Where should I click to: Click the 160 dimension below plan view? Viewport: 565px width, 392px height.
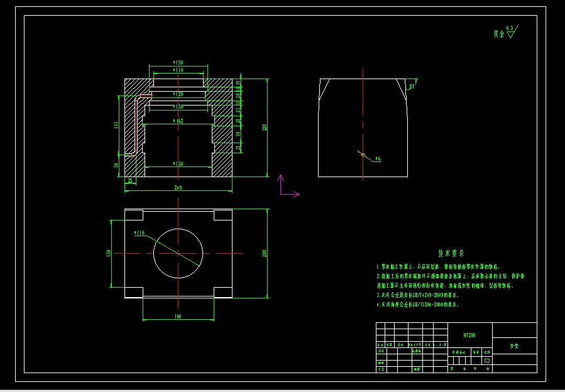pyautogui.click(x=178, y=317)
